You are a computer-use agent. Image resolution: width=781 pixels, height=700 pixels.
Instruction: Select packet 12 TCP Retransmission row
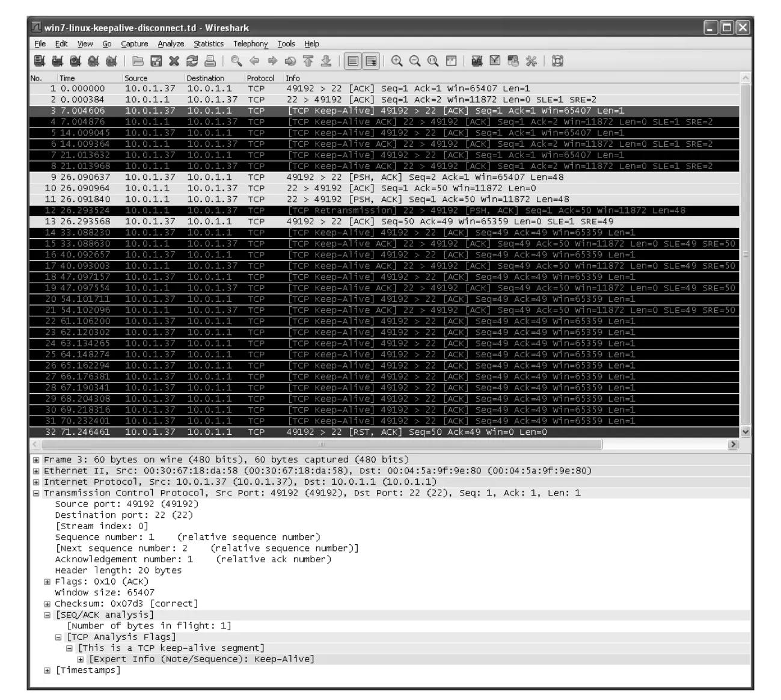tap(384, 210)
